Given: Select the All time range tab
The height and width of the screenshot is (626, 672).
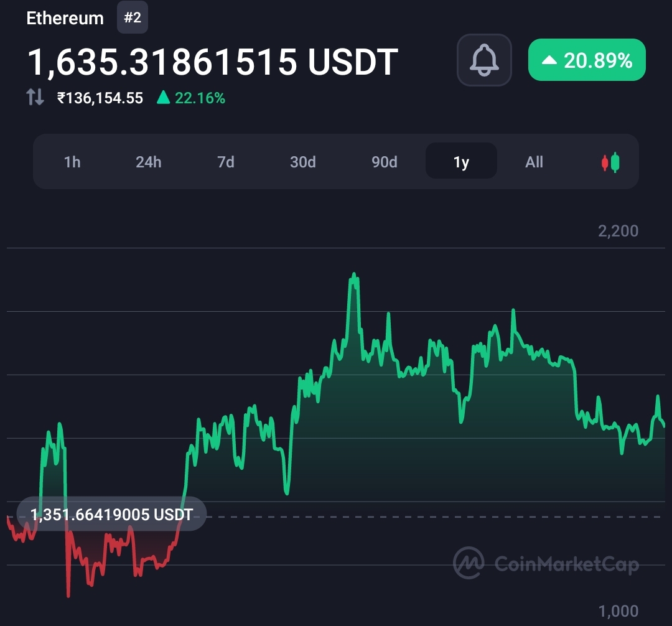Looking at the screenshot, I should (x=534, y=162).
